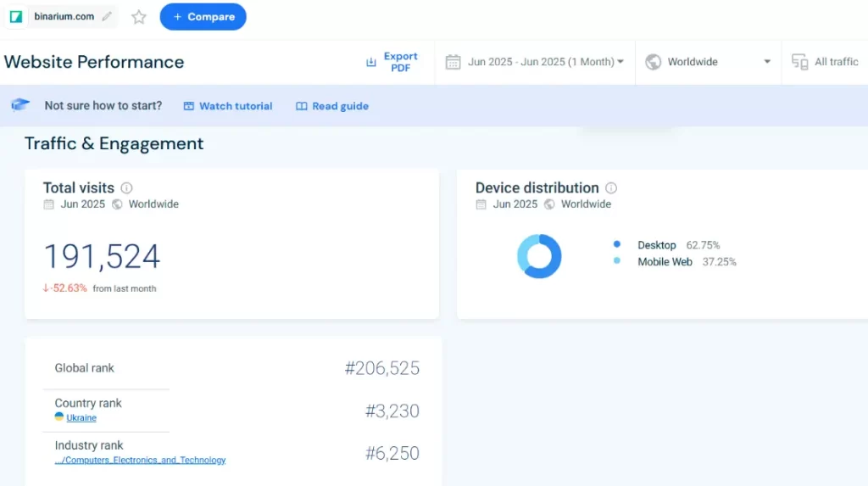This screenshot has width=868, height=486.
Task: Click the calendar icon in date picker
Action: (x=453, y=62)
